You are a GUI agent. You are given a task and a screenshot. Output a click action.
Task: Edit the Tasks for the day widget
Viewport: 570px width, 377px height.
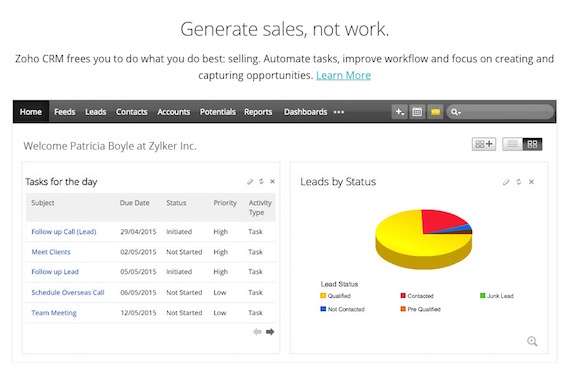[250, 181]
